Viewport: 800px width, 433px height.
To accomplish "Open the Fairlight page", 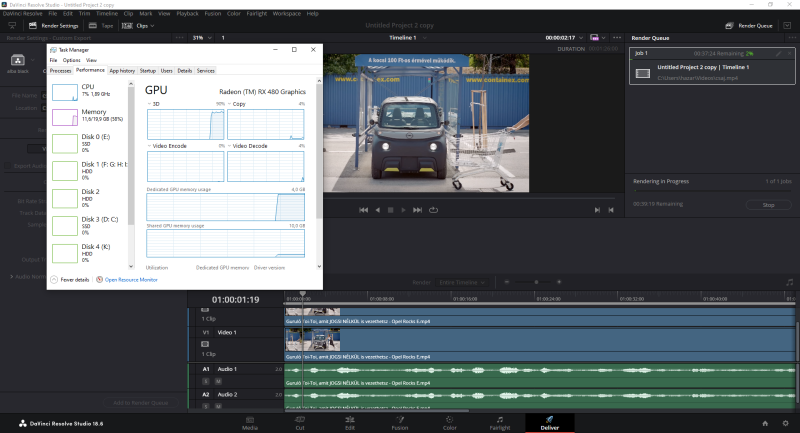I will pos(499,423).
